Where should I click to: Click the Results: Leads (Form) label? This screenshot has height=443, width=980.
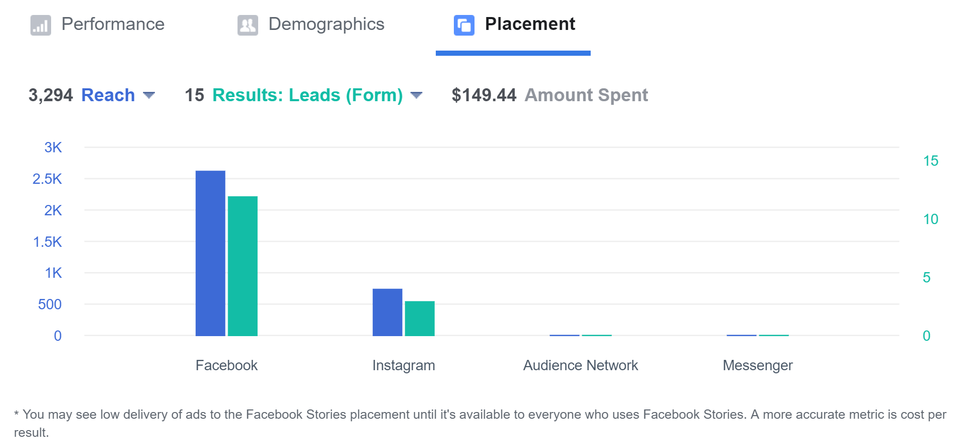click(x=307, y=95)
